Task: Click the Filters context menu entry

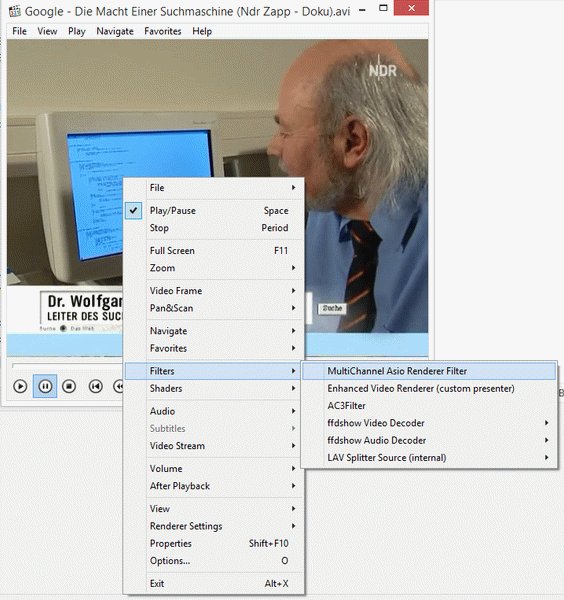Action: [214, 371]
